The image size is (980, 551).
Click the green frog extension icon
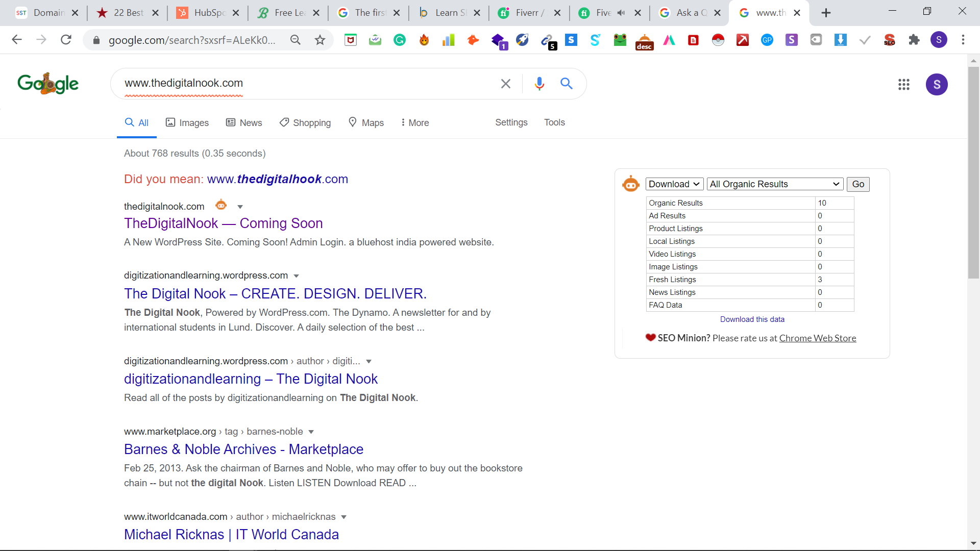click(620, 40)
